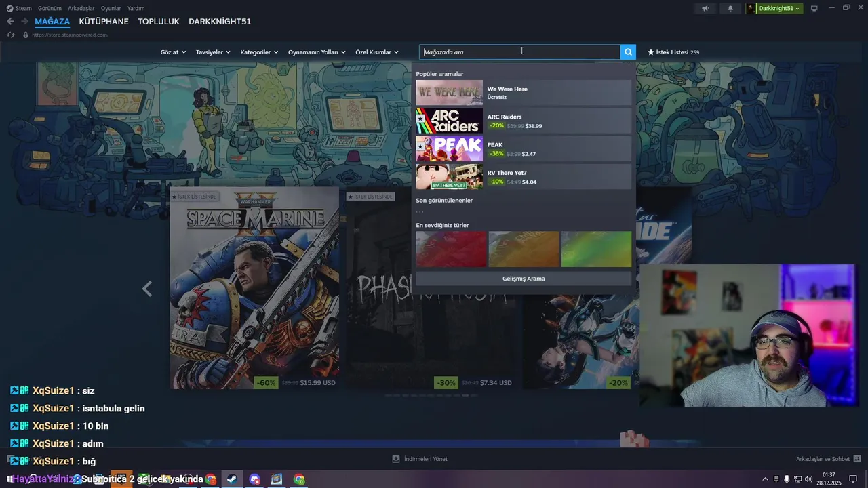
Task: Click the Darkknight51 avatar image
Action: (x=751, y=8)
